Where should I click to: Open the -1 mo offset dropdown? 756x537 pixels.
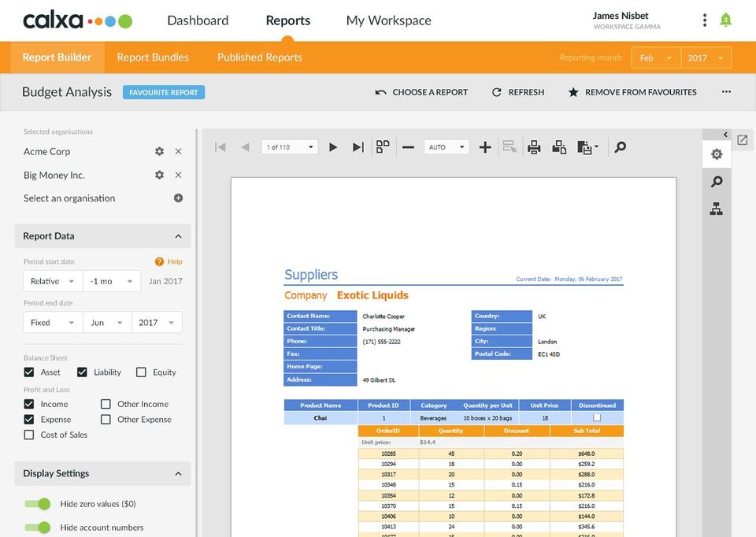coord(112,281)
